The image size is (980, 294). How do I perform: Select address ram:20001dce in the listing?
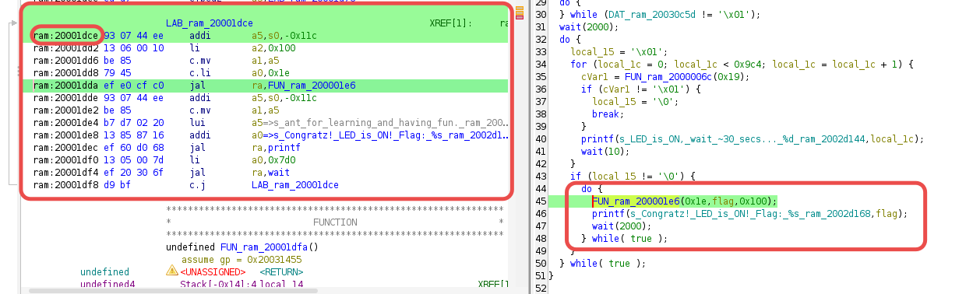65,36
